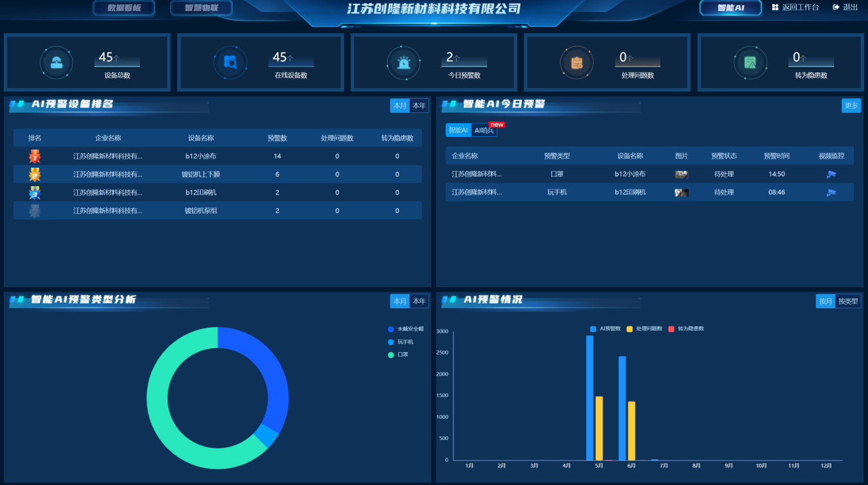
Task: Open the 数据看板 tab
Action: (x=125, y=8)
